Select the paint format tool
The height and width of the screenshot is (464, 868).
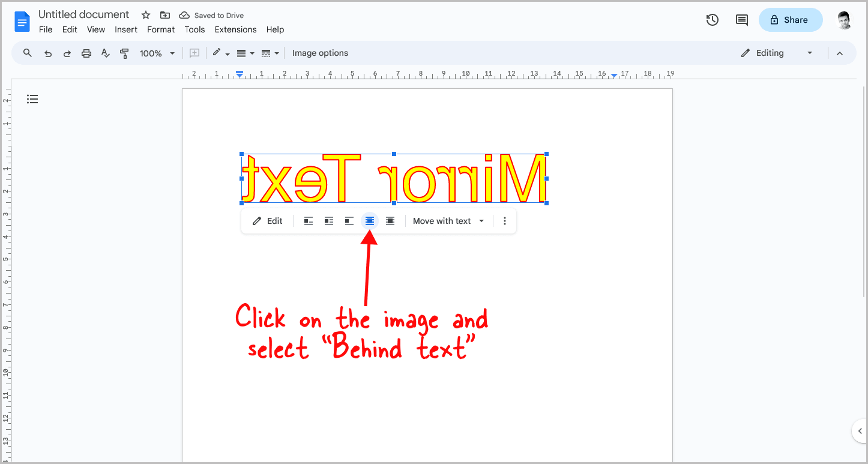point(124,53)
